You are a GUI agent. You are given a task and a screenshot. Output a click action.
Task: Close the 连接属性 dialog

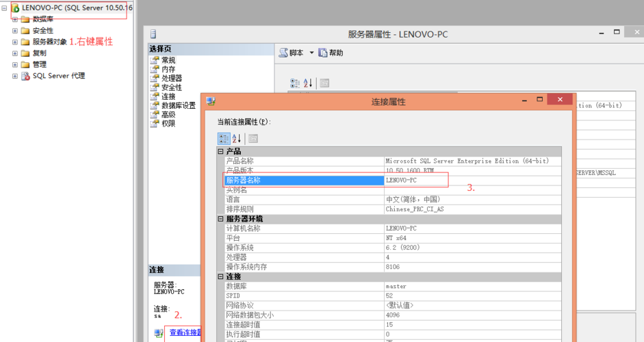(x=560, y=99)
